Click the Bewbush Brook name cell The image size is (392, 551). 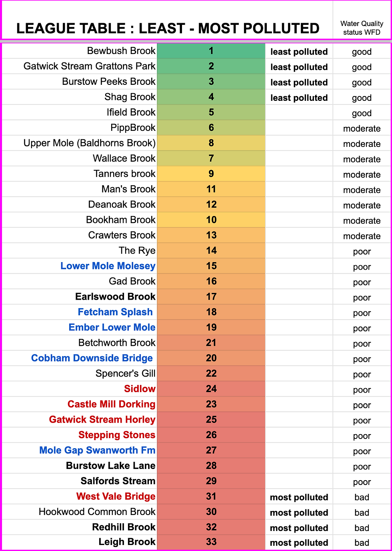(x=121, y=51)
